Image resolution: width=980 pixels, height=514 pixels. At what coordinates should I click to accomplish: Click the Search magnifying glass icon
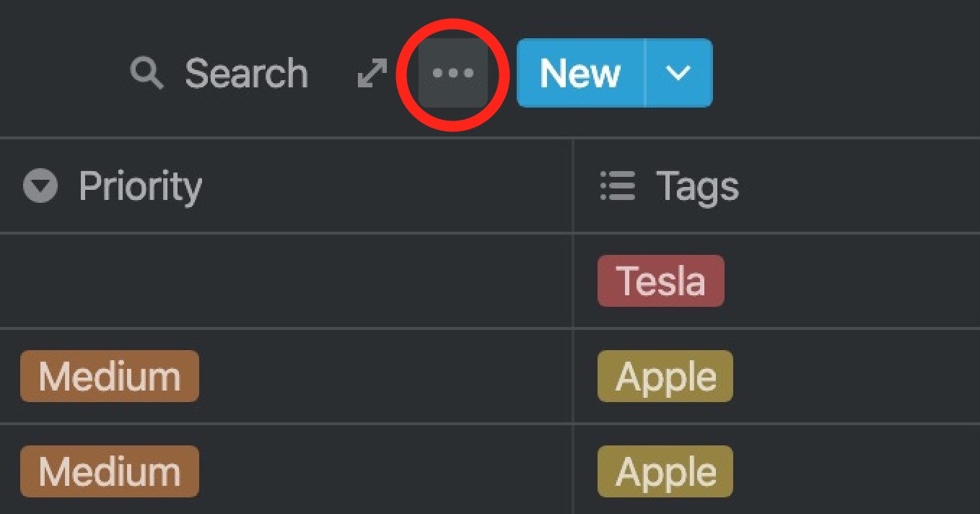(146, 72)
